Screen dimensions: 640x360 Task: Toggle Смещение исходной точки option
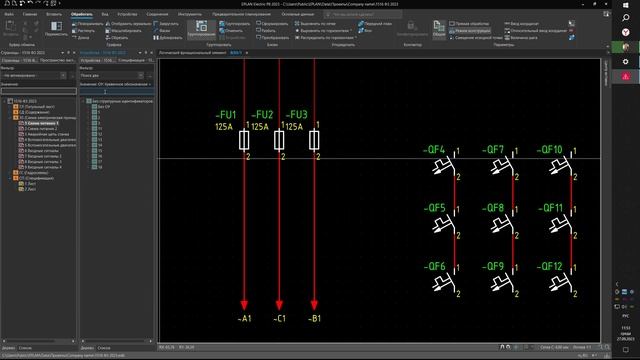476,38
